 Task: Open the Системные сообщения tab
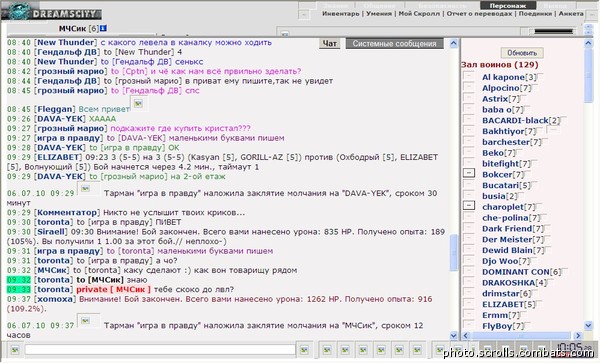click(x=395, y=44)
